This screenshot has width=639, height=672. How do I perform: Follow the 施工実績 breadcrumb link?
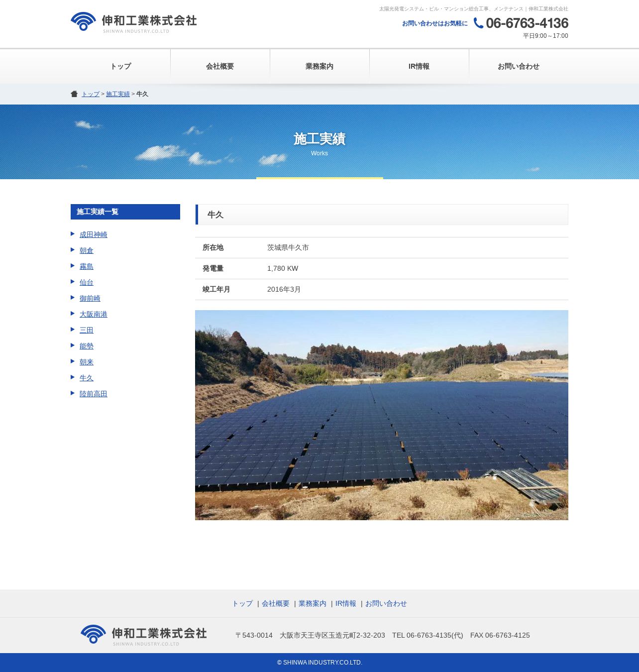(x=118, y=94)
